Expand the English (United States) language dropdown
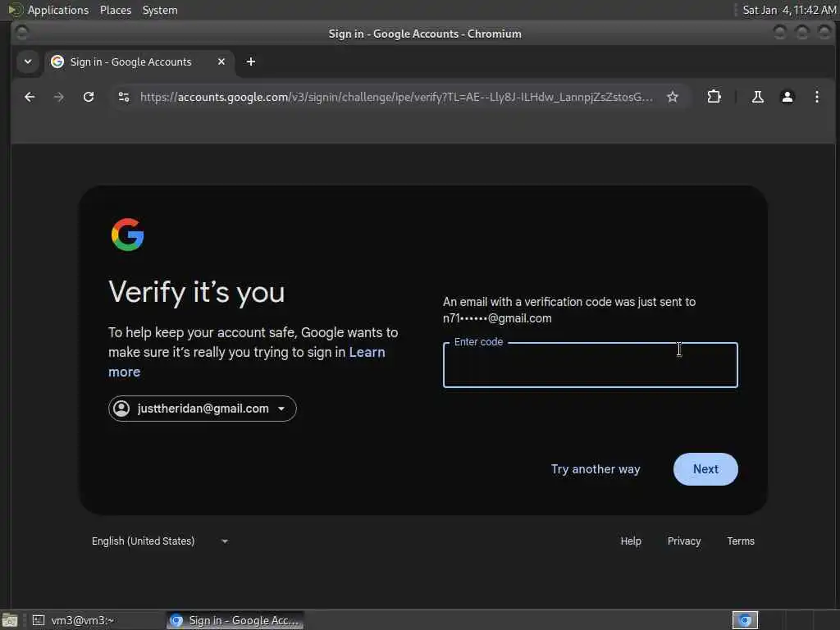 160,541
